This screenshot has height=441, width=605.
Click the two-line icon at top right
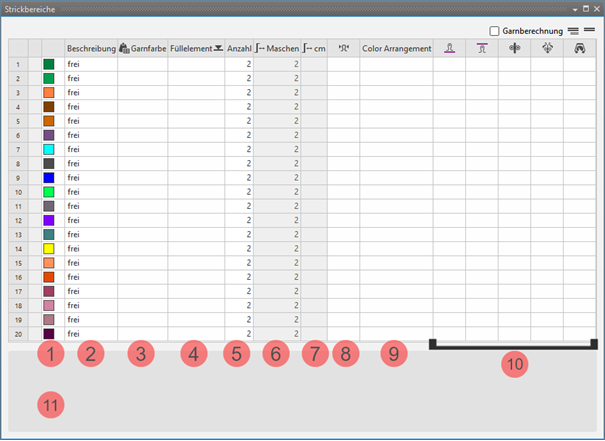(x=589, y=31)
